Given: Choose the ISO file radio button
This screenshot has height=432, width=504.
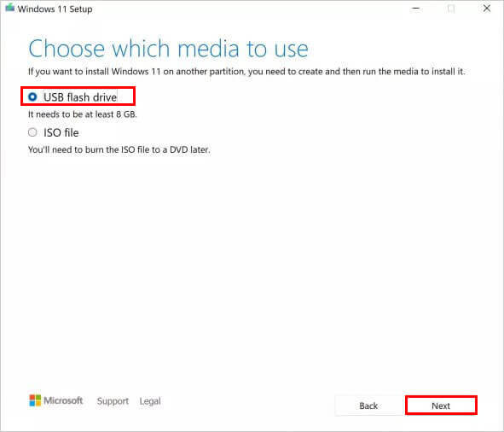Looking at the screenshot, I should [32, 132].
